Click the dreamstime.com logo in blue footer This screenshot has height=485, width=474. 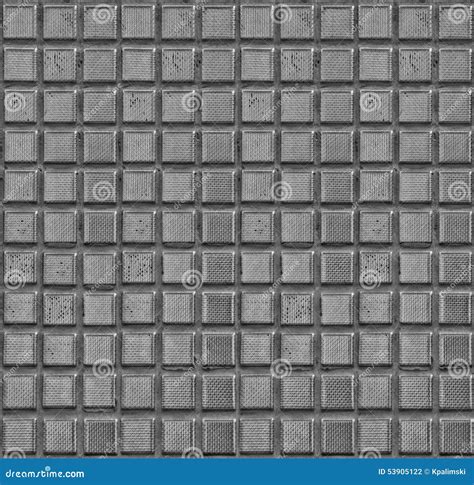(x=44, y=473)
